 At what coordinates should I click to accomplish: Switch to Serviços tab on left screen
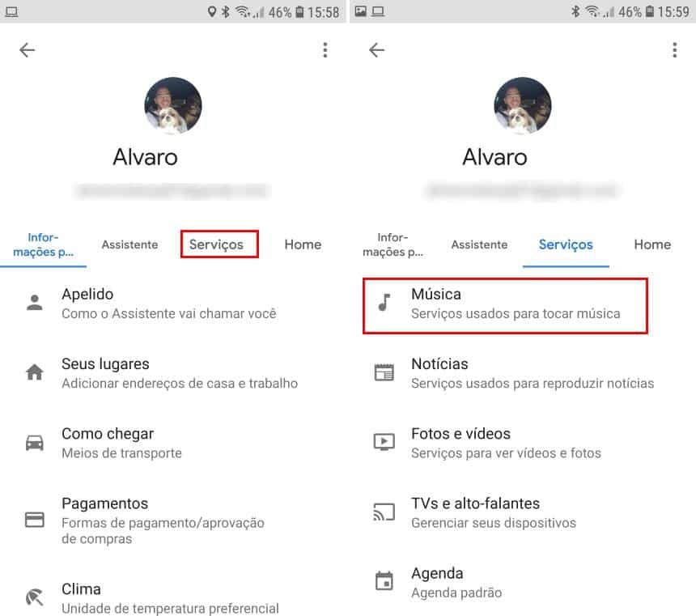(x=216, y=244)
